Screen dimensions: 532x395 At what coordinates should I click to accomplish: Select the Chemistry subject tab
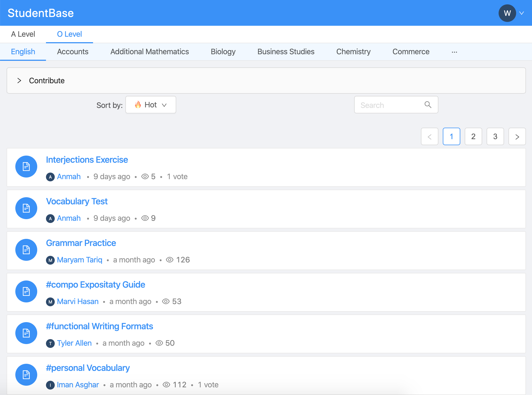coord(353,52)
